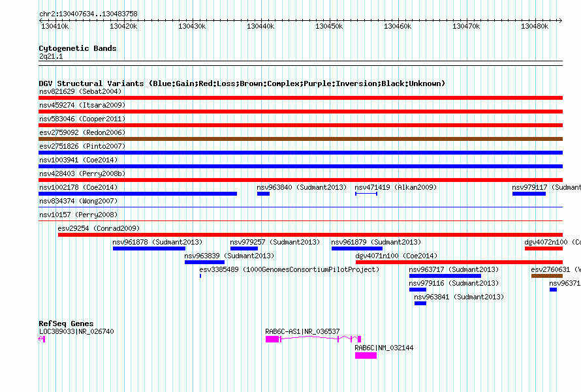Click the nsv10157 (Perry2008) label
This screenshot has width=581, height=392.
(78, 215)
